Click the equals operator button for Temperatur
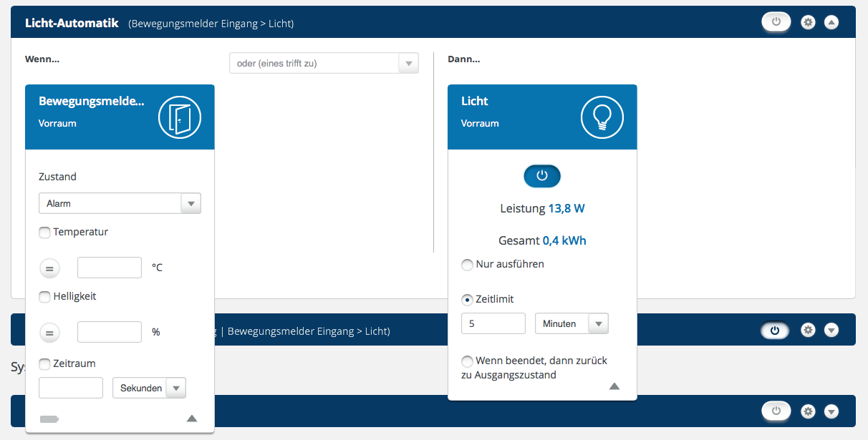Screen dimensions: 868x440 click(x=49, y=268)
